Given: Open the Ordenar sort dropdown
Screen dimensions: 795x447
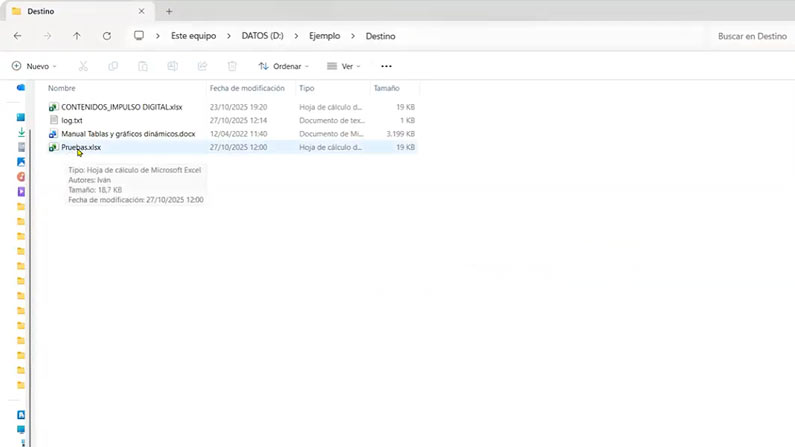Looking at the screenshot, I should pos(284,66).
